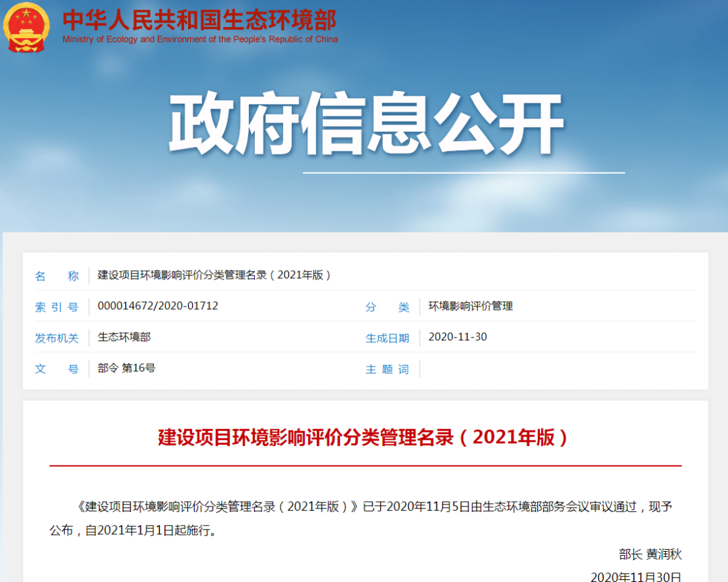Select index number 000014672/2020-01712
The width and height of the screenshot is (728, 582).
click(158, 306)
